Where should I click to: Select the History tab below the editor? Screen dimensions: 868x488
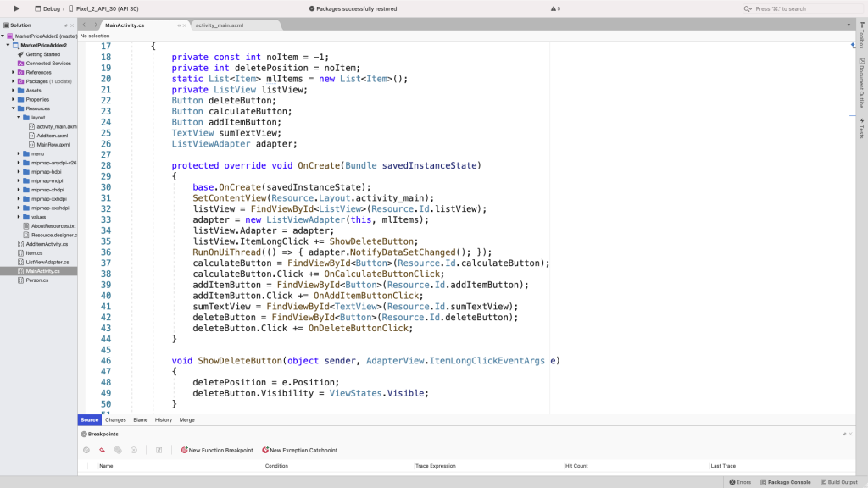pos(163,419)
